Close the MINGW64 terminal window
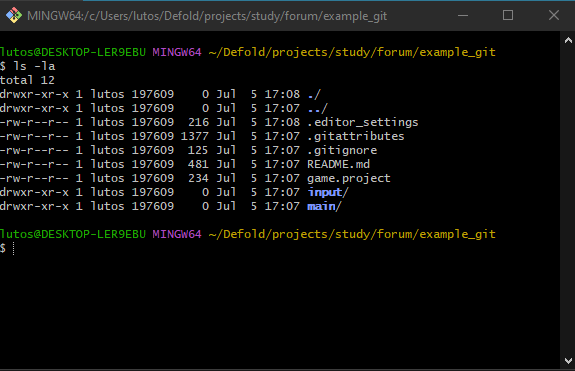The image size is (575, 371). [x=554, y=15]
